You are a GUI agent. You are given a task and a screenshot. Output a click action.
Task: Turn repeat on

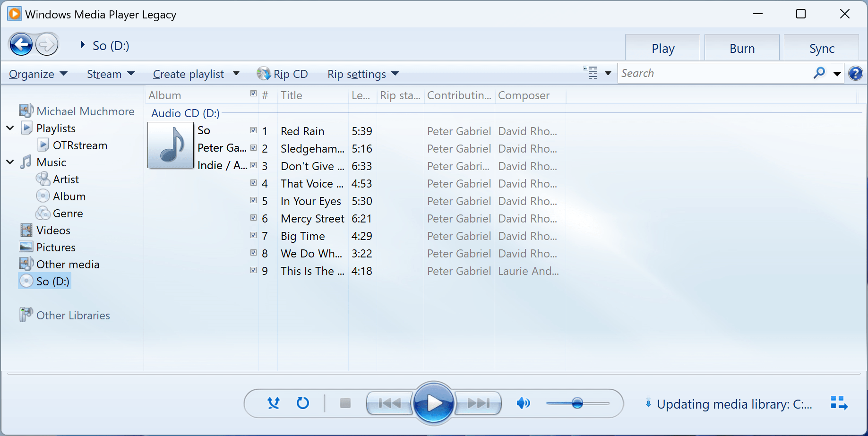(302, 403)
